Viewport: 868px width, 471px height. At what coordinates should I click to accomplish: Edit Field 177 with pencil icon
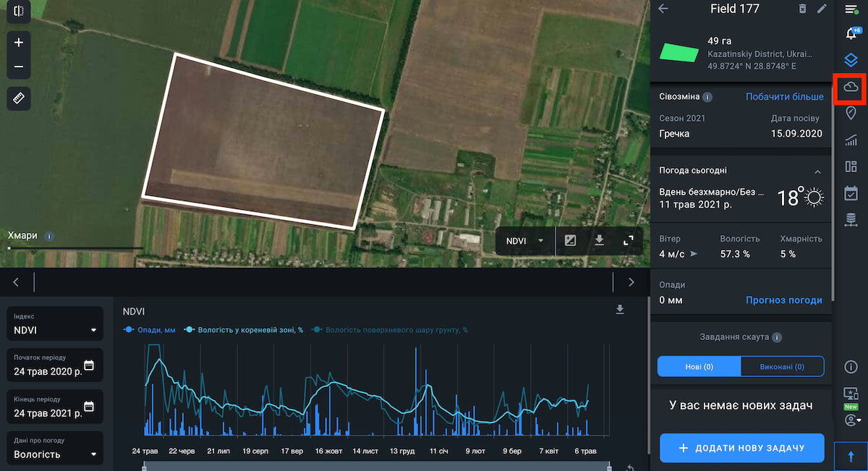point(822,9)
